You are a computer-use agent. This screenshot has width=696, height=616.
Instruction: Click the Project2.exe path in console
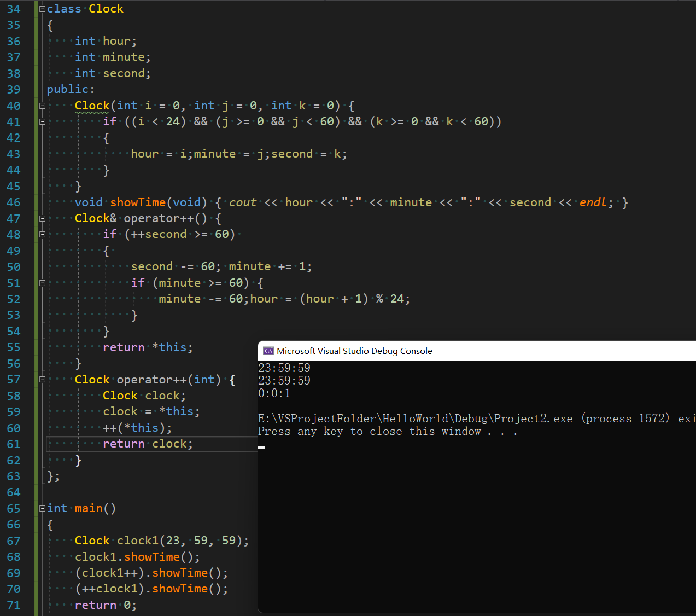[416, 419]
